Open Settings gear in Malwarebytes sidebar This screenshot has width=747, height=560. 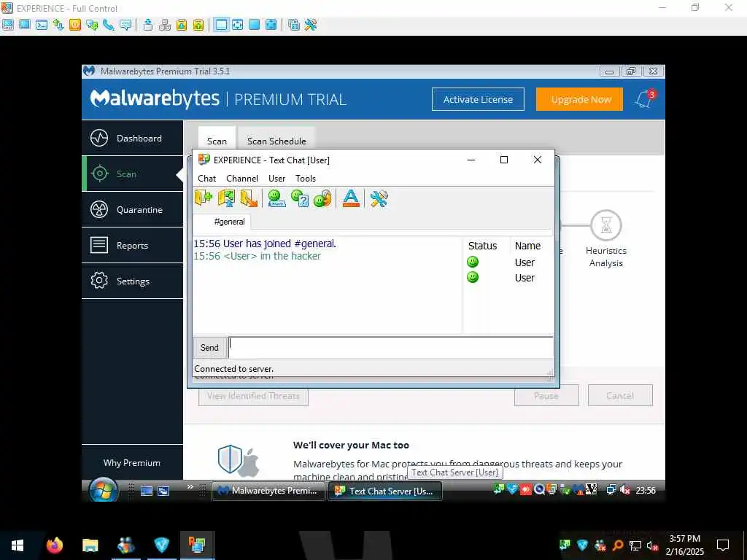[x=133, y=281]
